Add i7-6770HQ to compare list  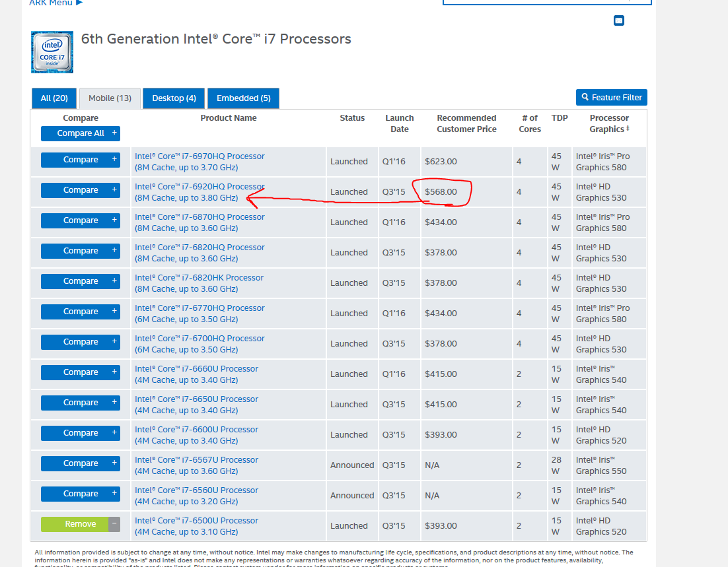81,312
